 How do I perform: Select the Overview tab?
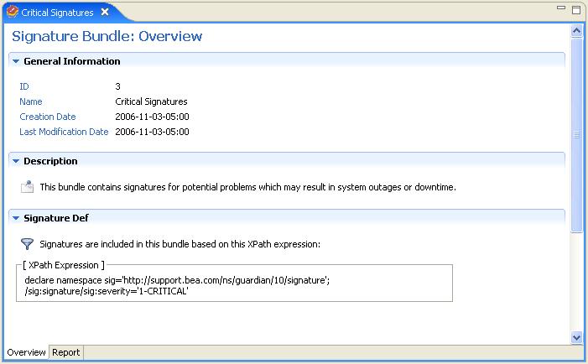[x=26, y=352]
